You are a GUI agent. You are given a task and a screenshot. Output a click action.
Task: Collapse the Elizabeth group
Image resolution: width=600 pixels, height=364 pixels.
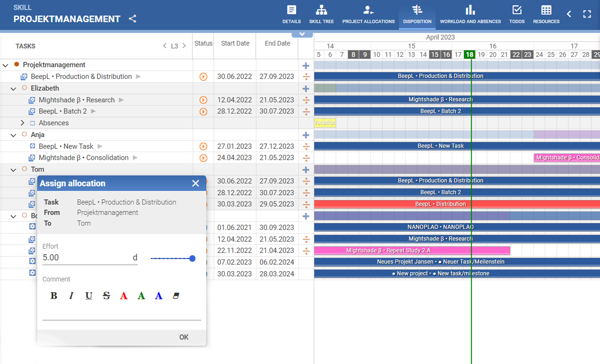click(13, 89)
